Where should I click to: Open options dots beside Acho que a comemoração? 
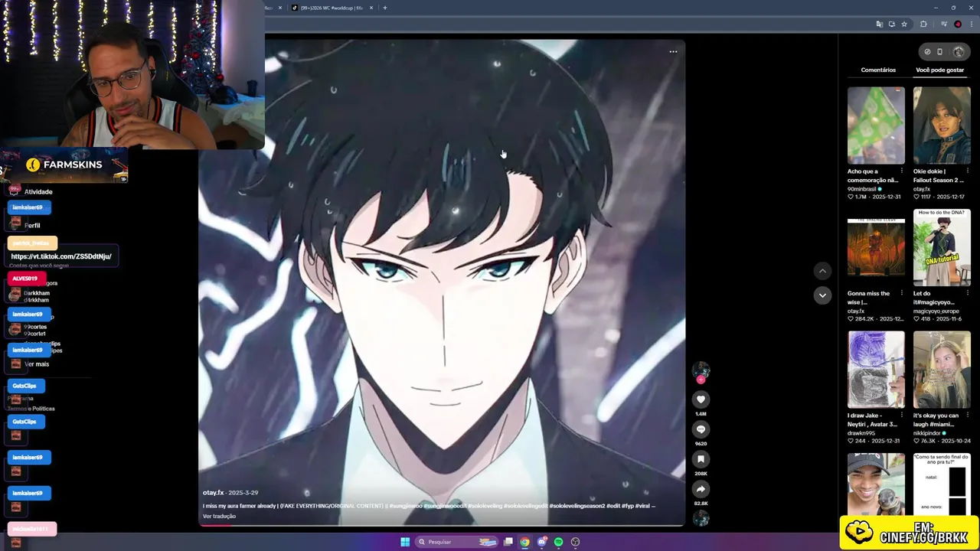902,171
